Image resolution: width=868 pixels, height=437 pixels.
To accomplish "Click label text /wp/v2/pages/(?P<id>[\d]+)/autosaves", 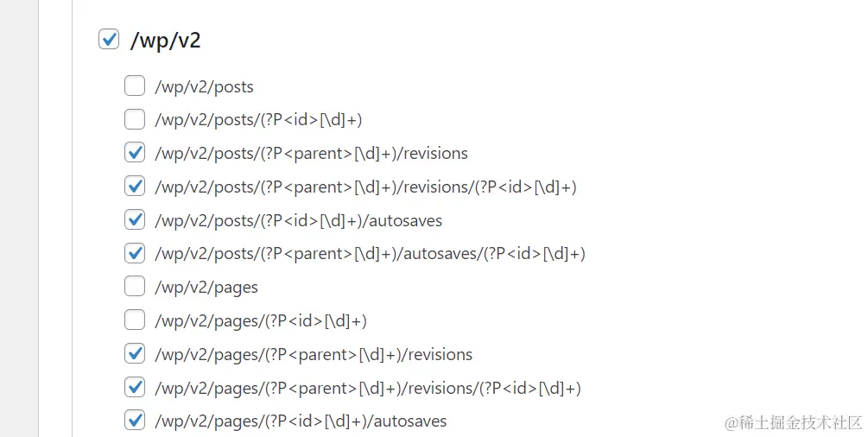I will click(x=301, y=421).
